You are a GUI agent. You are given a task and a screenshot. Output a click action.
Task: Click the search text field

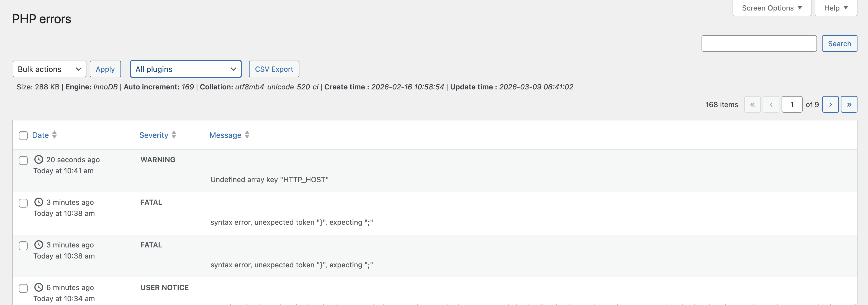tap(759, 43)
